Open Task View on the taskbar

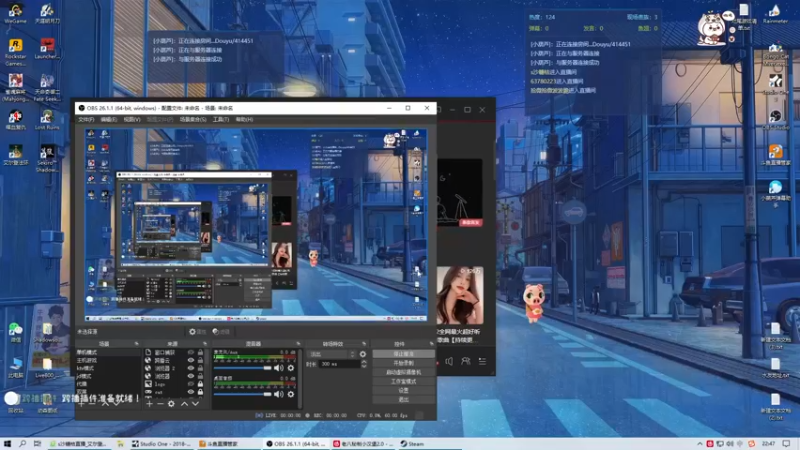click(37, 444)
